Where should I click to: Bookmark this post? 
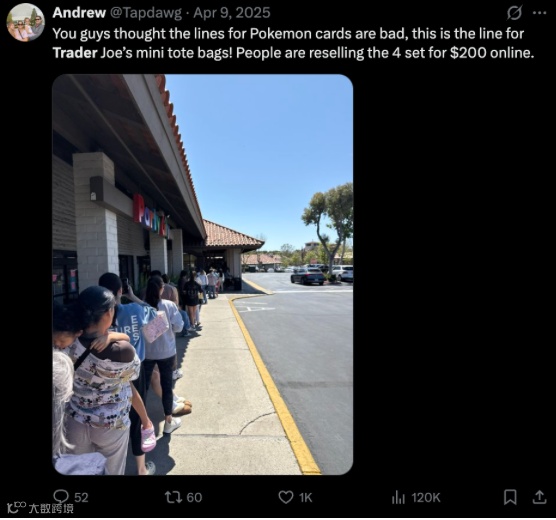[x=510, y=497]
